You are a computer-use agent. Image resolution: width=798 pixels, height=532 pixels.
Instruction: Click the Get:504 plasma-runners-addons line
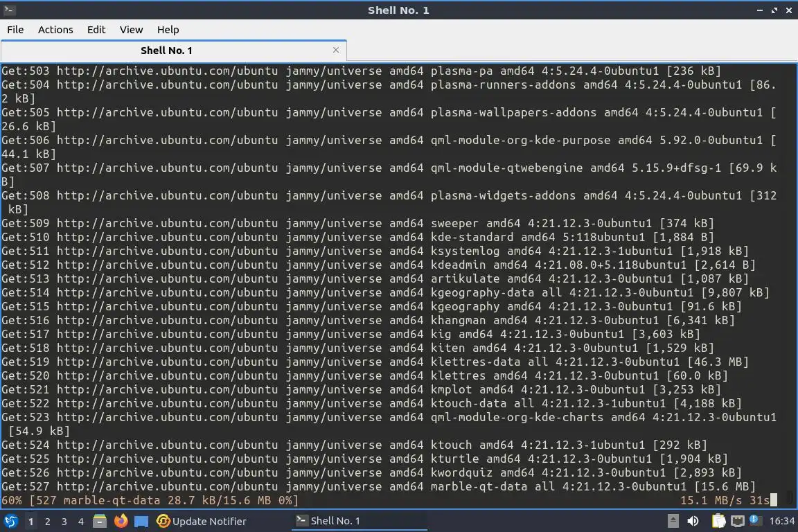pyautogui.click(x=389, y=91)
